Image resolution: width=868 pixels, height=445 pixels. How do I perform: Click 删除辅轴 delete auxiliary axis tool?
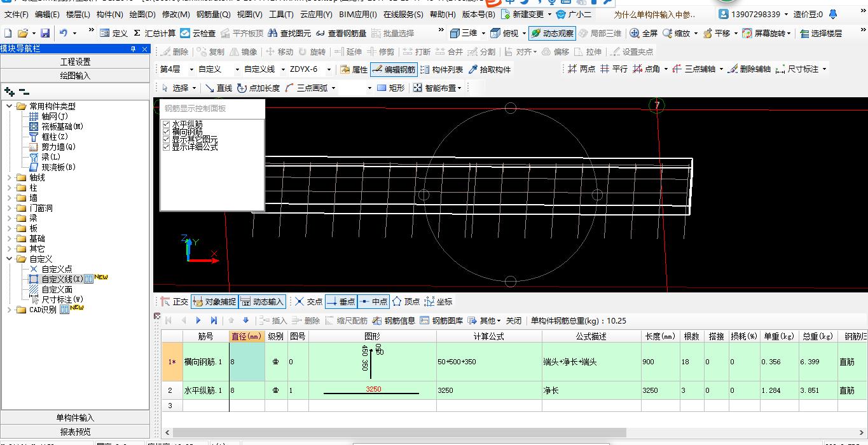[749, 69]
